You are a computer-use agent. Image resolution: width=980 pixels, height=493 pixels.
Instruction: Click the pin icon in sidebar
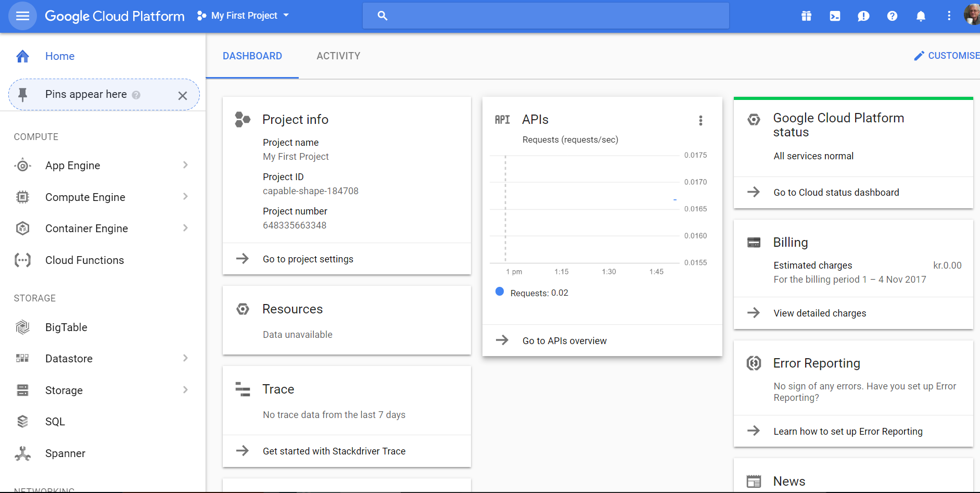click(x=22, y=94)
